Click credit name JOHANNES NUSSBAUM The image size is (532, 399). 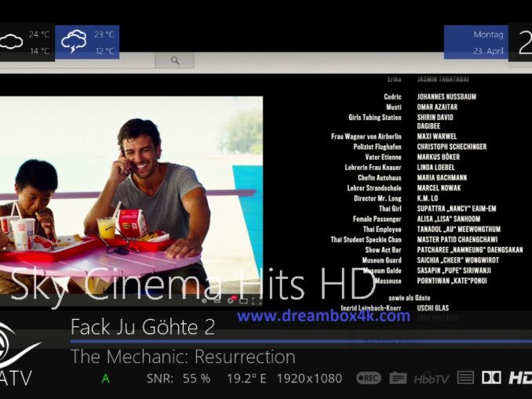pyautogui.click(x=446, y=96)
